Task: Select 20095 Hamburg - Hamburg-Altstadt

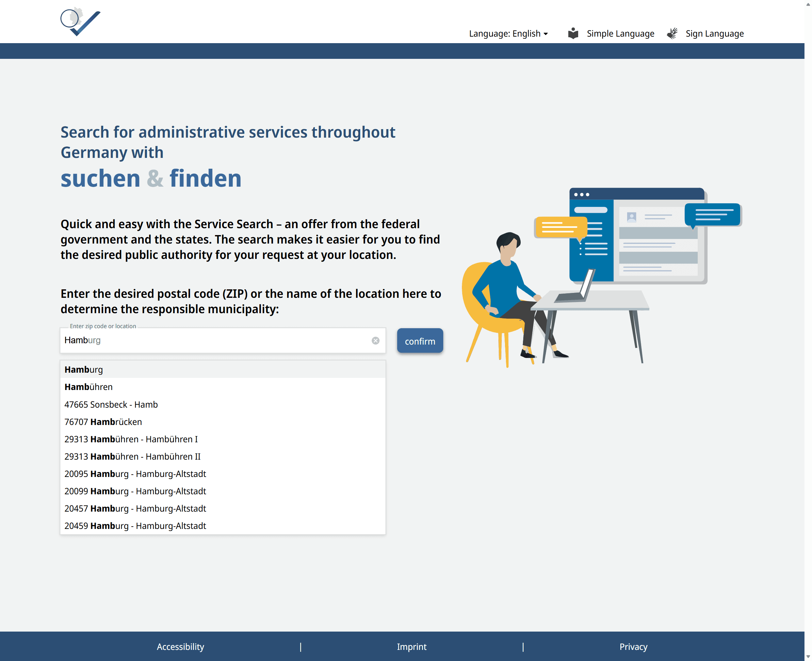Action: pos(135,474)
